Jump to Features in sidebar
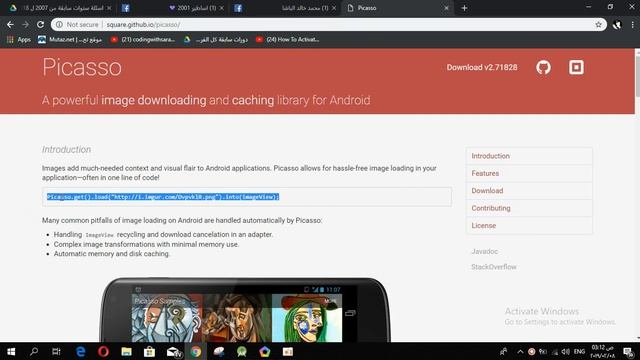Image resolution: width=640 pixels, height=360 pixels. coord(529,173)
